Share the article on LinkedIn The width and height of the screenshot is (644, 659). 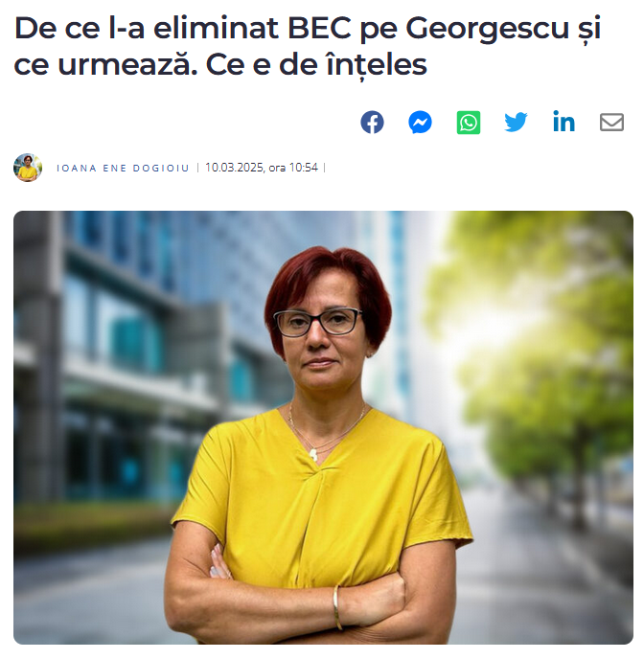click(x=563, y=122)
